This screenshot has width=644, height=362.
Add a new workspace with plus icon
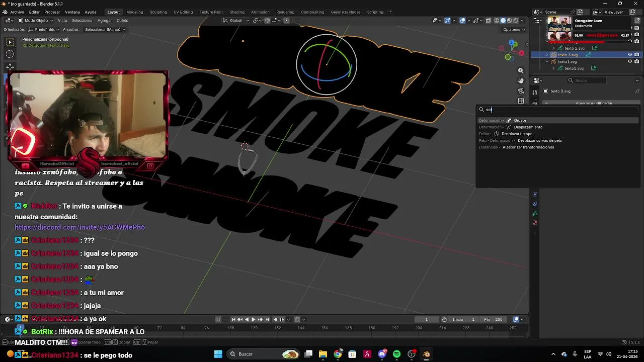390,12
